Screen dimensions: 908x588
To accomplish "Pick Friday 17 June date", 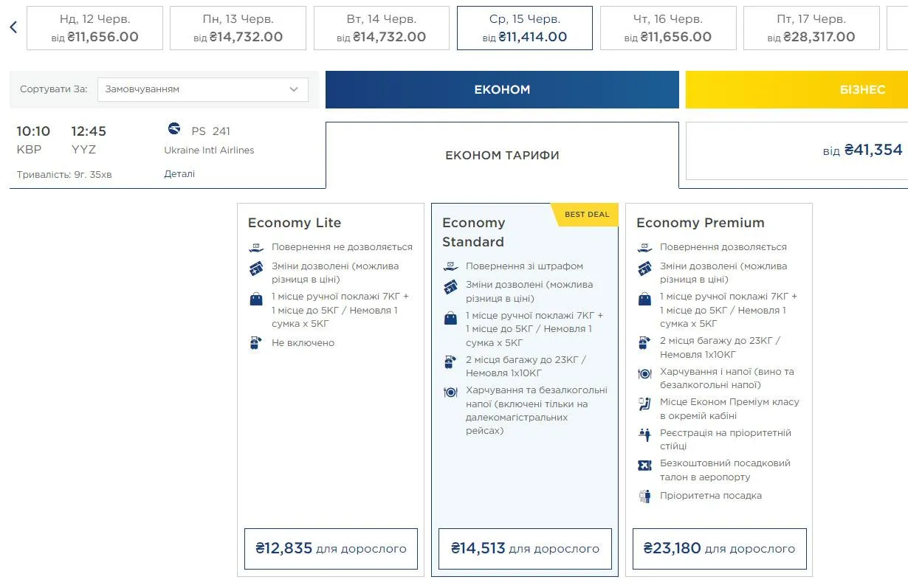I will [811, 28].
